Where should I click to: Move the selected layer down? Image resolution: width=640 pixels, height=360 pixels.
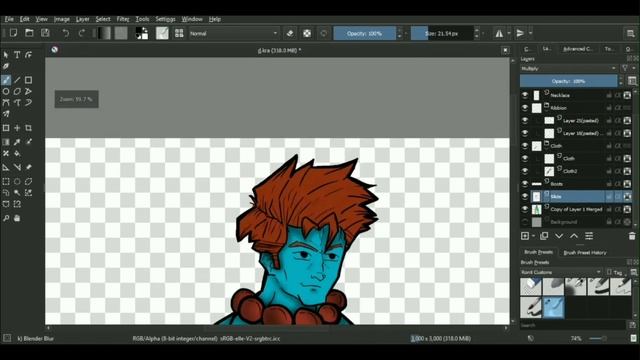click(x=559, y=236)
